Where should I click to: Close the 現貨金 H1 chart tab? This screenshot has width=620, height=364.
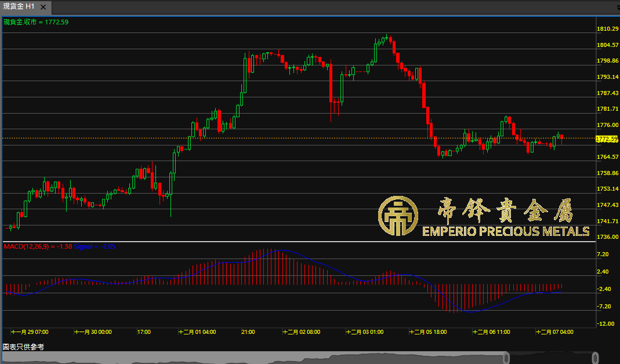(44, 6)
